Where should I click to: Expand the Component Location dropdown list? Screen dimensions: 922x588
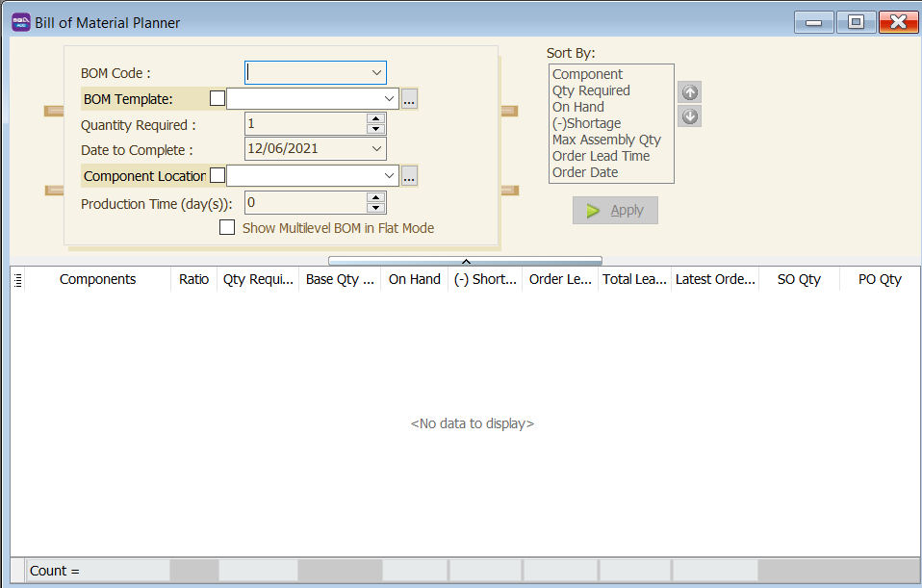389,175
